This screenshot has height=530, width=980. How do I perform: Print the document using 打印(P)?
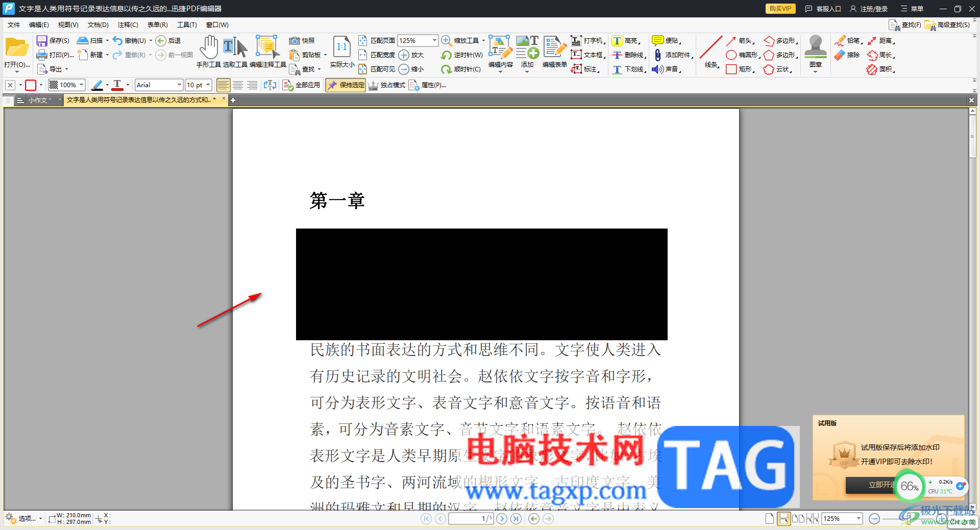[55, 55]
